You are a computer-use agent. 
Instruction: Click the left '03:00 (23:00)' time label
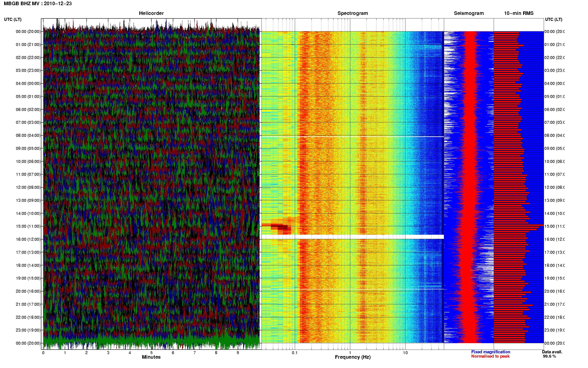(28, 70)
